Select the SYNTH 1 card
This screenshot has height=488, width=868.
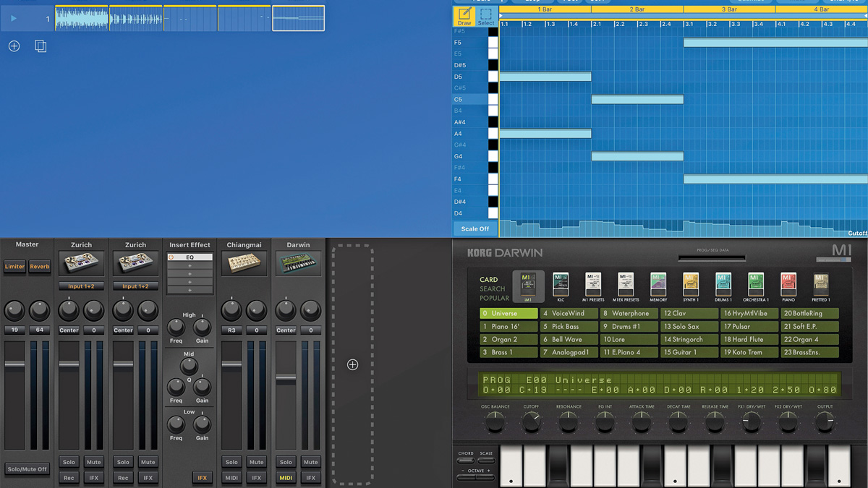[x=691, y=286]
